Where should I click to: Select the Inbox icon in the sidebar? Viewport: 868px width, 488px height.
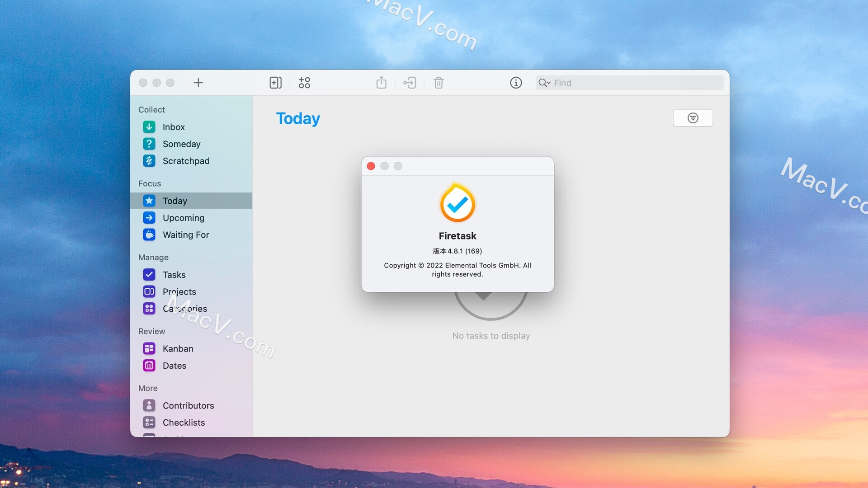(149, 127)
